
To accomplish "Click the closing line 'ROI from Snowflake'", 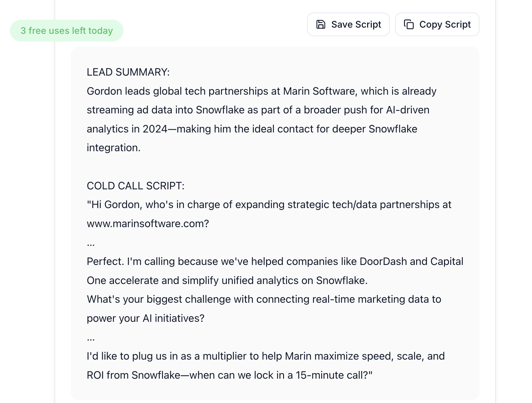I will (x=230, y=375).
